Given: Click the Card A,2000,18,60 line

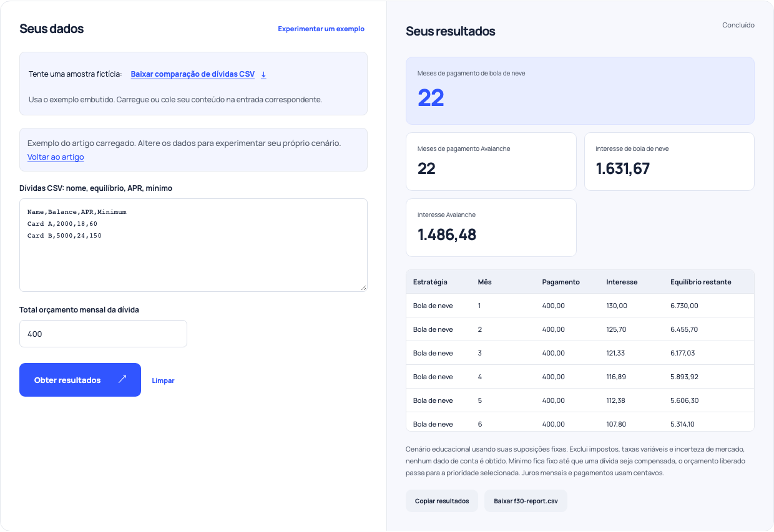Looking at the screenshot, I should pyautogui.click(x=62, y=224).
